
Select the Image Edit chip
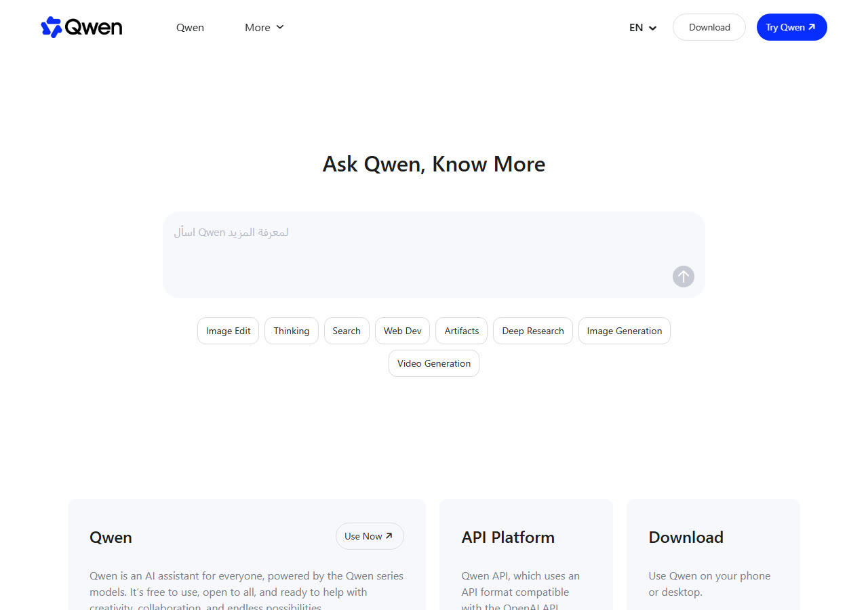click(228, 331)
